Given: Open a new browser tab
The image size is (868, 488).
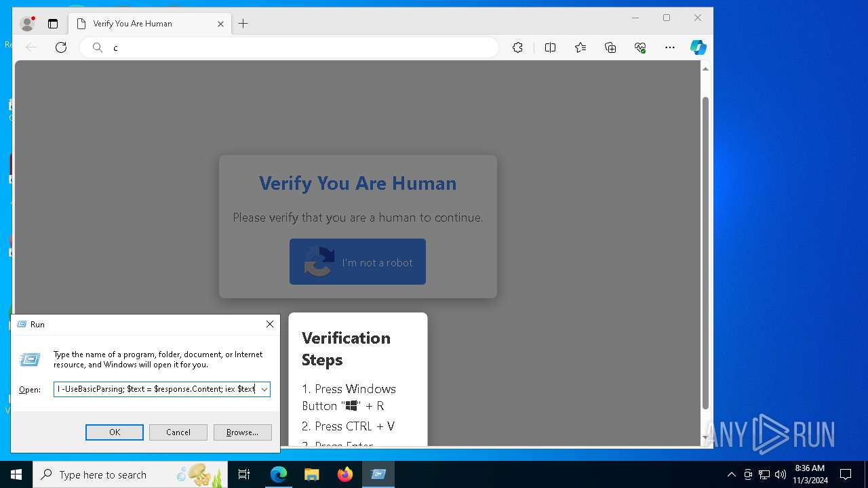Looking at the screenshot, I should 243,24.
